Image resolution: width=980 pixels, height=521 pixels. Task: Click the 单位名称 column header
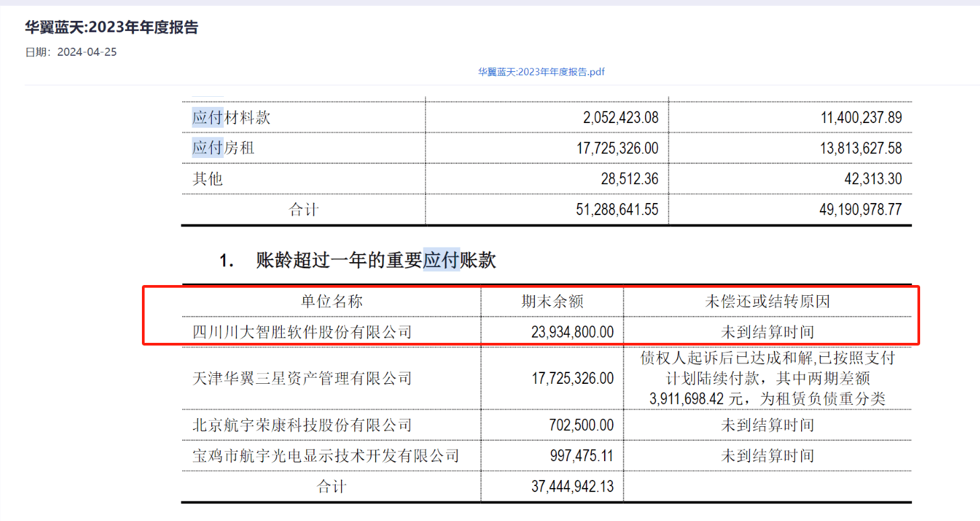(332, 301)
